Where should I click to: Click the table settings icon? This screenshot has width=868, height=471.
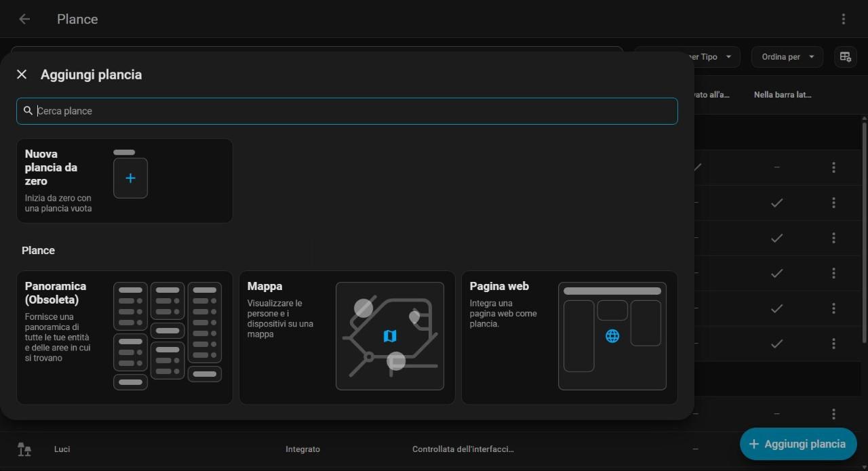[846, 57]
